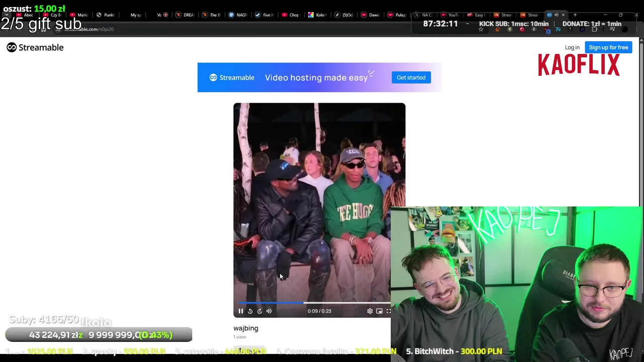Switch to the "Koło" browser tab
Viewport: 644px width, 362px height.
point(317,15)
